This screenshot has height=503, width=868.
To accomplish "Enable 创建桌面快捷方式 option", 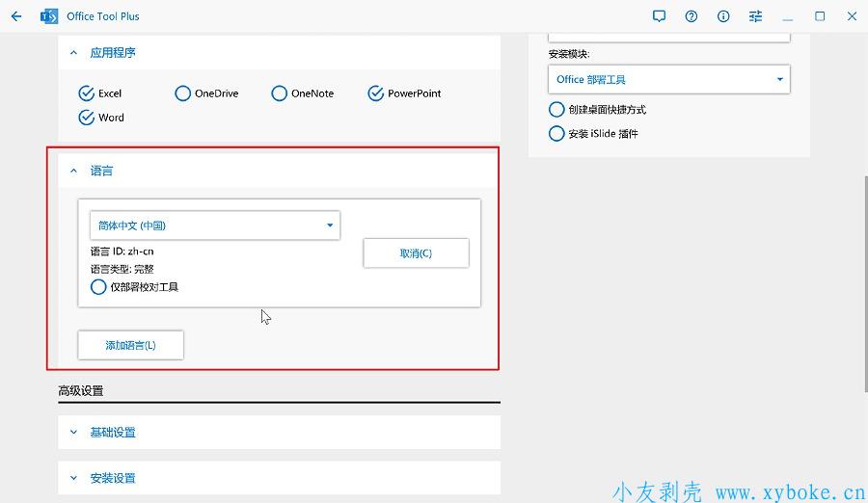I will click(x=556, y=110).
